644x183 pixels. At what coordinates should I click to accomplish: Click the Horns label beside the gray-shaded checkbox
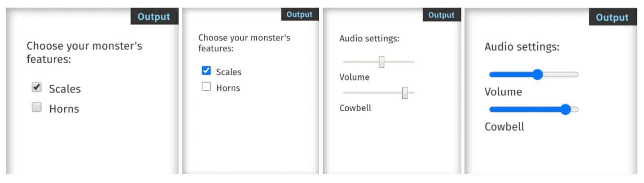[64, 109]
